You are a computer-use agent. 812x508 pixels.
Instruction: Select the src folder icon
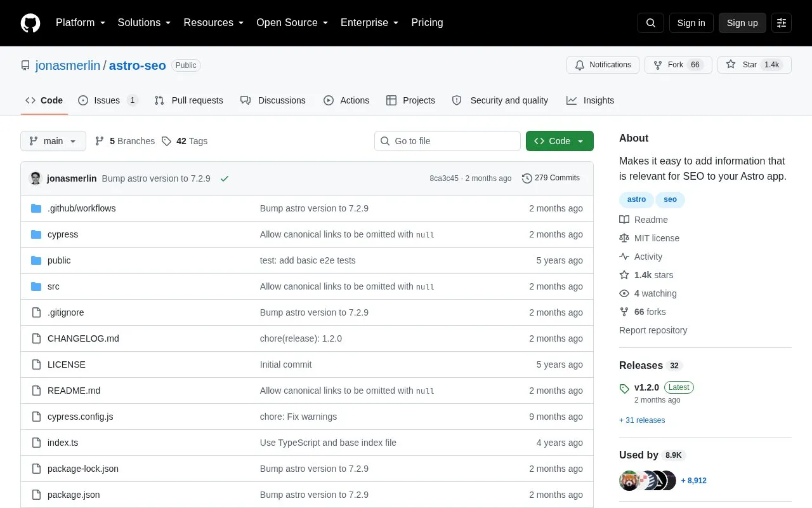[36, 286]
